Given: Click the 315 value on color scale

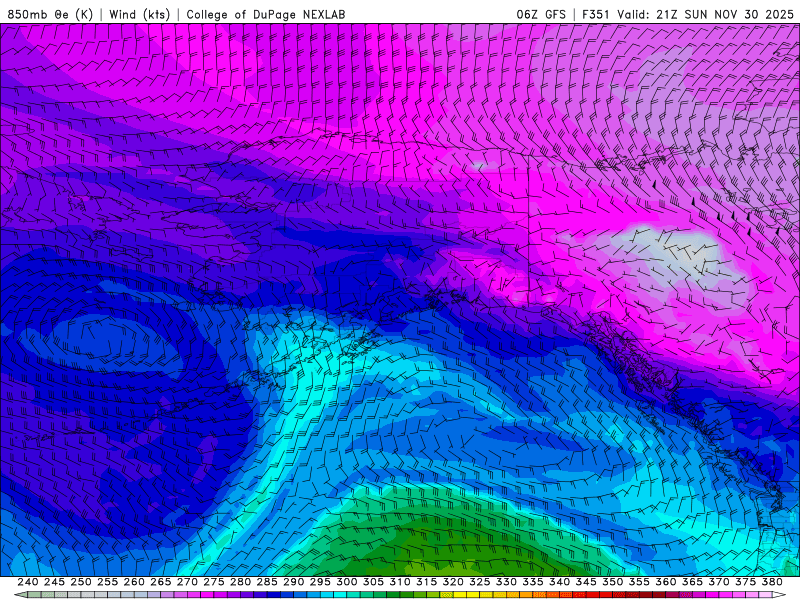Looking at the screenshot, I should [426, 582].
